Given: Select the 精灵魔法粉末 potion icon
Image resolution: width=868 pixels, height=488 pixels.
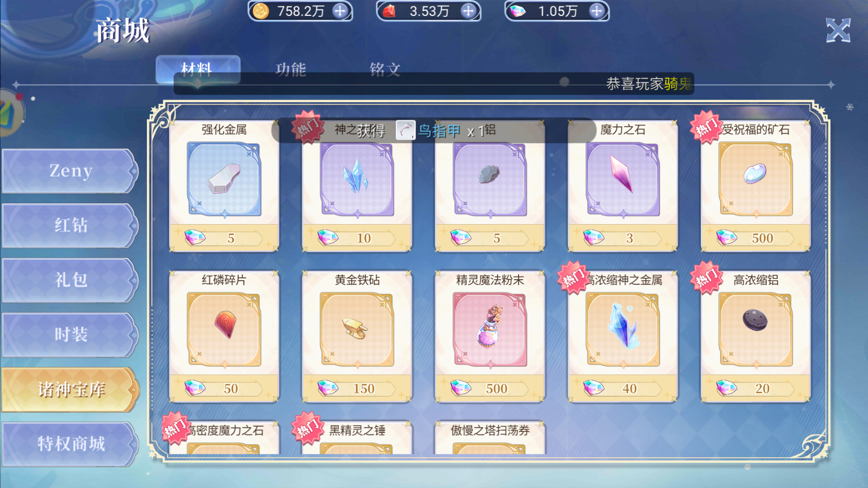Looking at the screenshot, I should coord(490,330).
